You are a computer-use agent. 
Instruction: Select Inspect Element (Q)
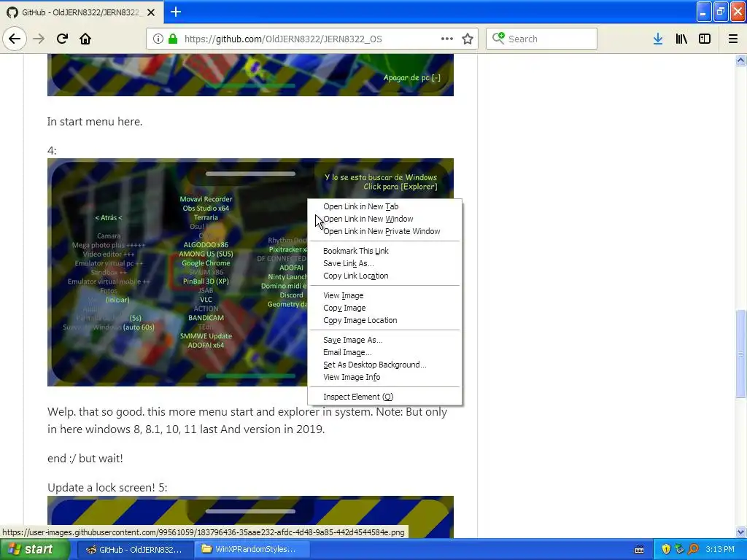385,396
